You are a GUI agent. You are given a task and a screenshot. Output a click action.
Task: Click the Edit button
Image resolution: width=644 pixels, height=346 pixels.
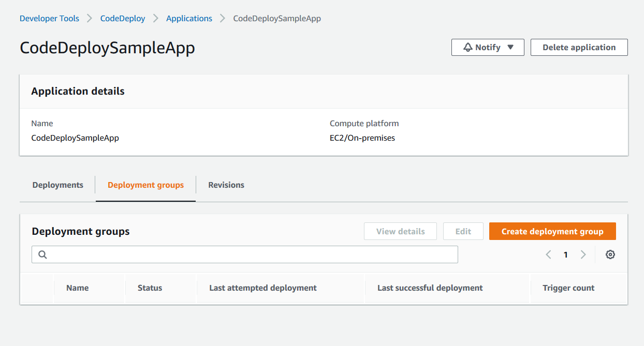click(463, 231)
